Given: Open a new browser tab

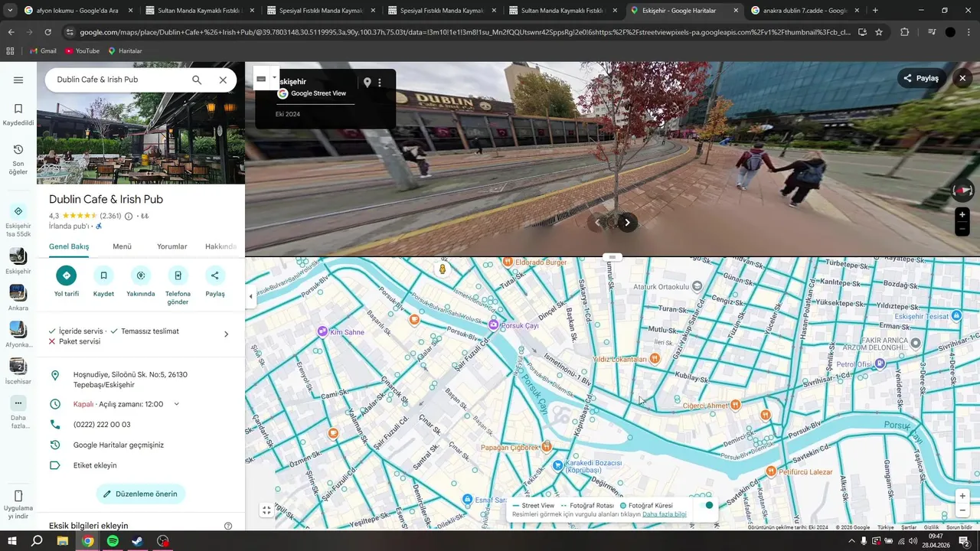Looking at the screenshot, I should click(x=875, y=11).
